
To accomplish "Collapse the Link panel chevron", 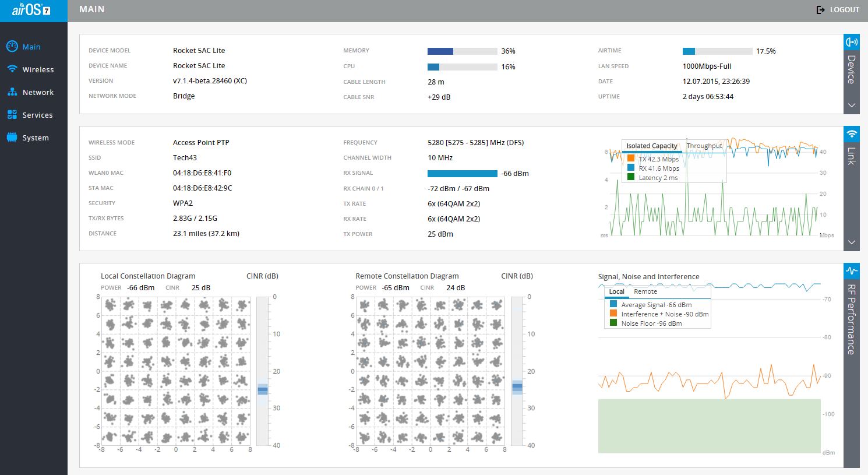I will tap(852, 242).
